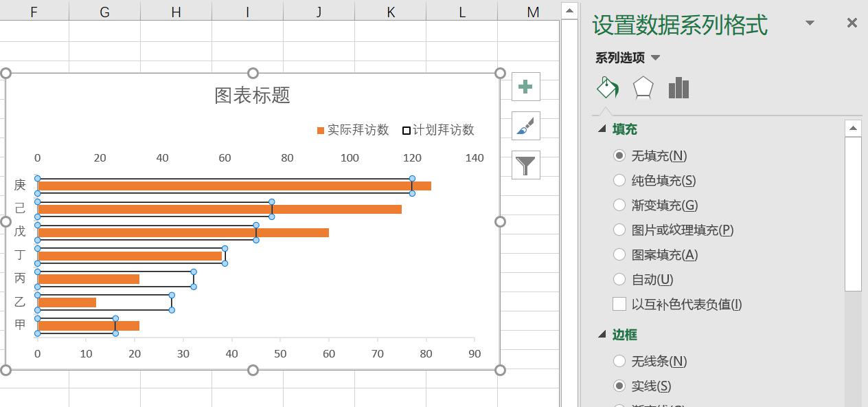The height and width of the screenshot is (407, 868).
Task: Click the orange bar for 庚
Action: pyautogui.click(x=234, y=186)
